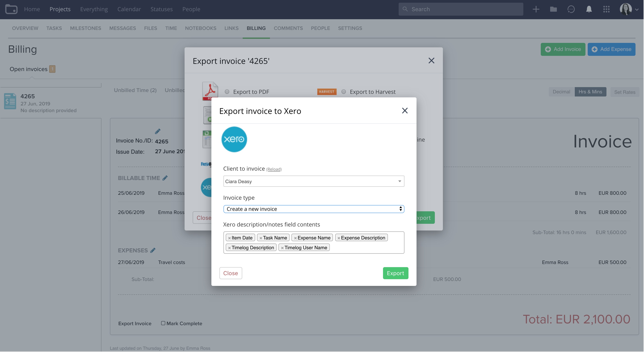
Task: Switch time display to Hrs & Mins
Action: (590, 92)
